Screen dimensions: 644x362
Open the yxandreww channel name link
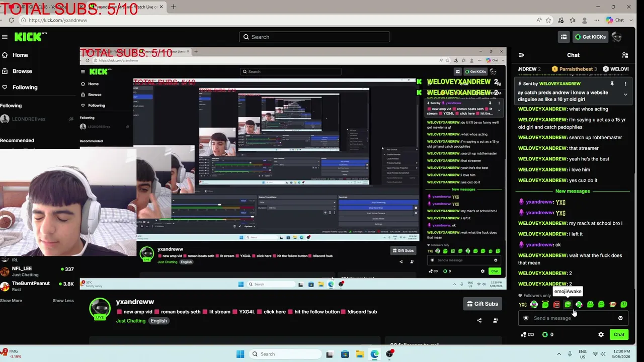pyautogui.click(x=135, y=302)
